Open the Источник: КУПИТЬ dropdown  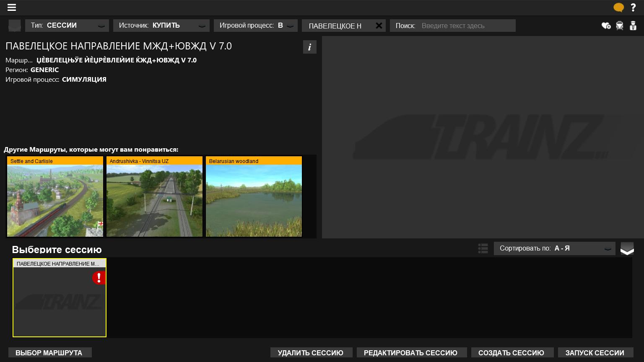point(161,26)
